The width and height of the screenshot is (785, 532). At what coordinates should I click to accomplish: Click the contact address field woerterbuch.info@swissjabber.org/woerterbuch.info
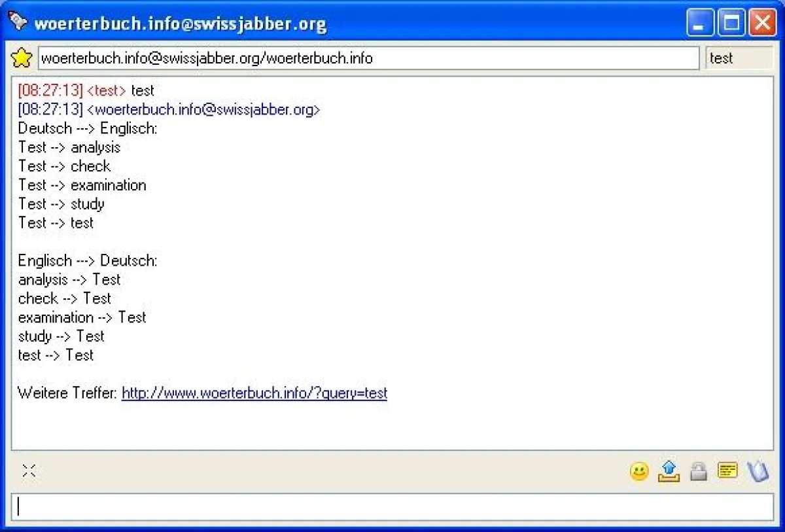(x=368, y=58)
